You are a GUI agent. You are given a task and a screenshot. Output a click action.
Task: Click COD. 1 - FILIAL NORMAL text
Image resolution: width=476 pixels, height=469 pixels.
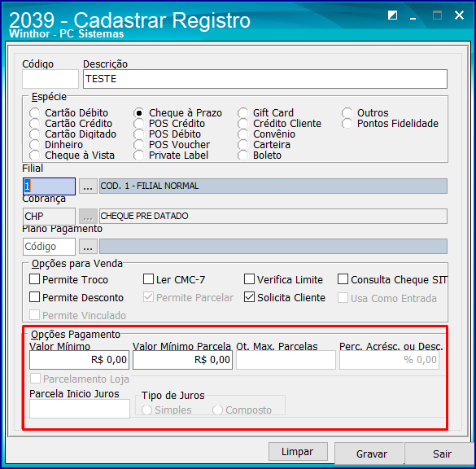(x=150, y=186)
